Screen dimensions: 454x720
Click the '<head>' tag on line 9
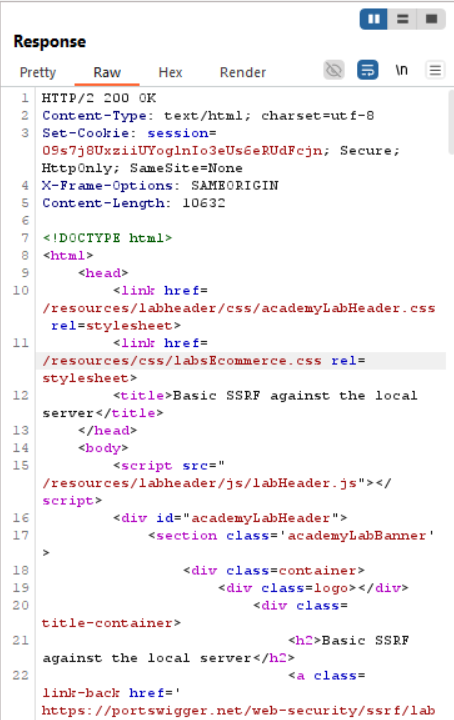pos(103,273)
